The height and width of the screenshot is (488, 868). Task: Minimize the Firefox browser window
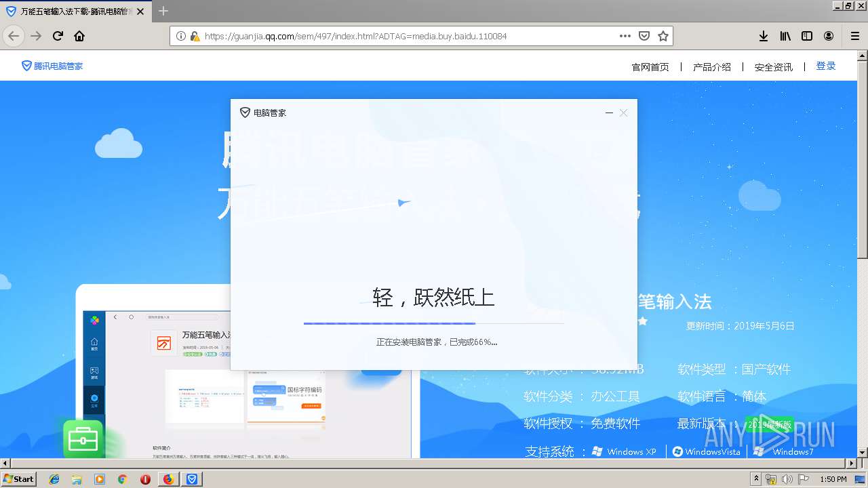838,5
